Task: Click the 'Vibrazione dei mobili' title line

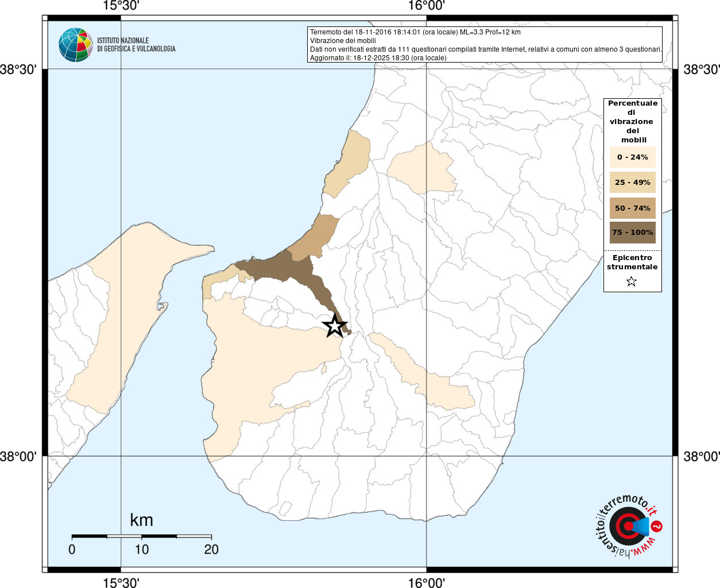Action: click(x=343, y=41)
